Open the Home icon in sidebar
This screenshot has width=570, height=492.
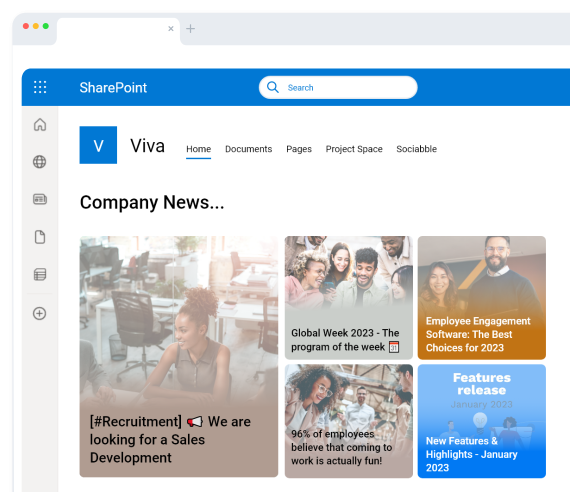click(x=40, y=124)
